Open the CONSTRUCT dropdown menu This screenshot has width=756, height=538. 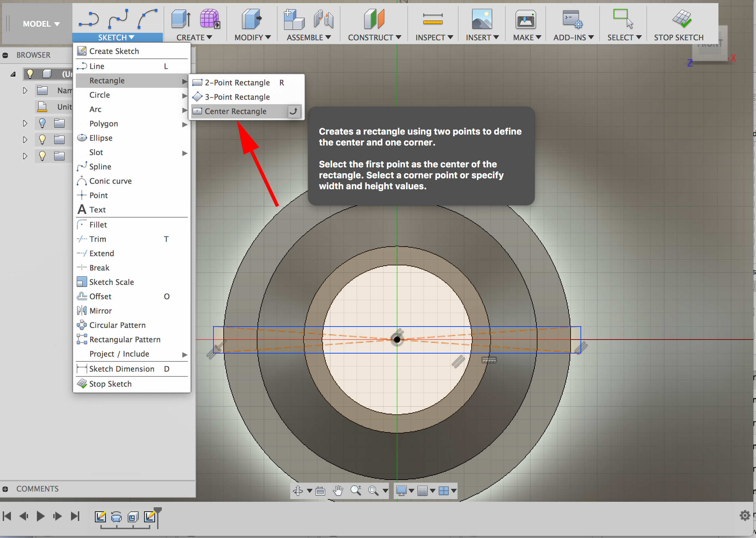point(375,38)
